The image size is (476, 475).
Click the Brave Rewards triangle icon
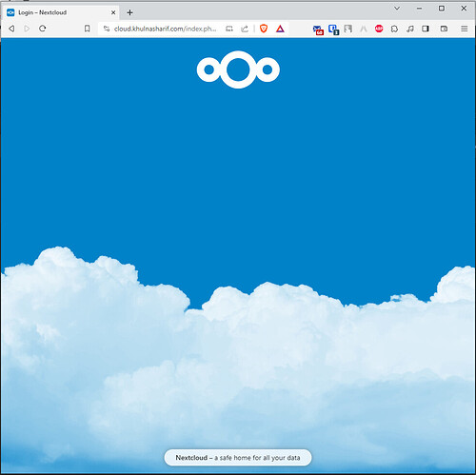click(280, 29)
